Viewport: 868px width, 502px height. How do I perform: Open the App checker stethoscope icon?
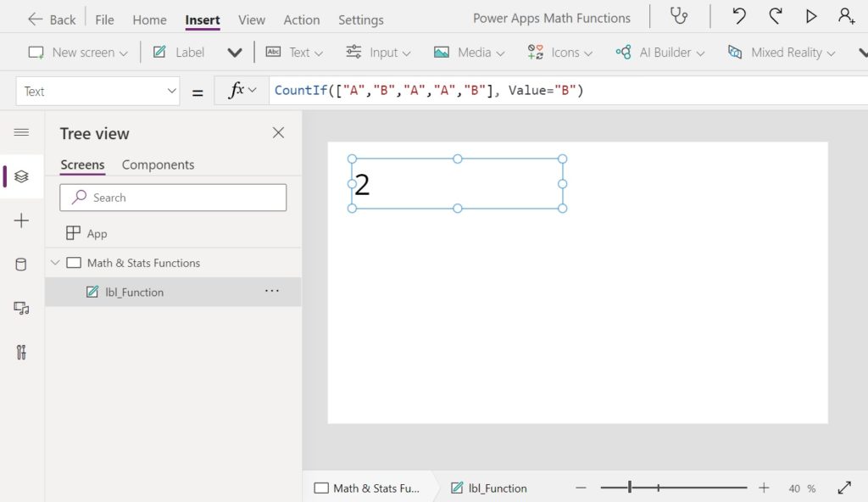click(x=679, y=16)
